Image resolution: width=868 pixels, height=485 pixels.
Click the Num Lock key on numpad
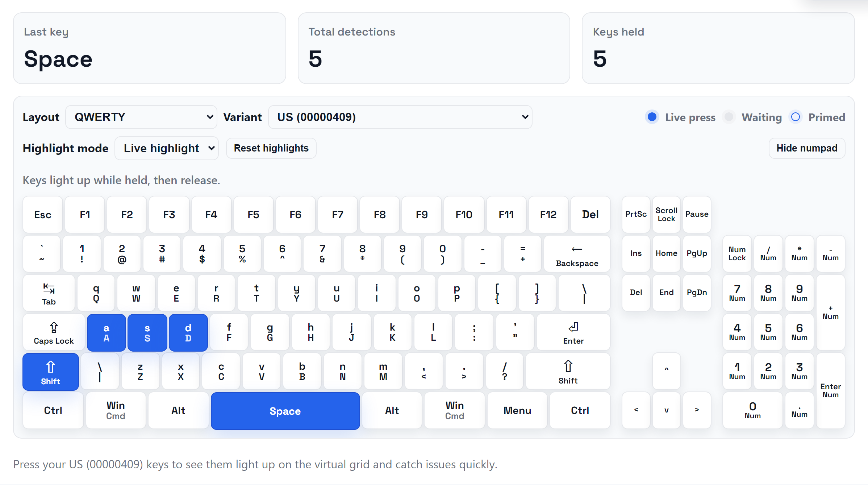tap(736, 253)
